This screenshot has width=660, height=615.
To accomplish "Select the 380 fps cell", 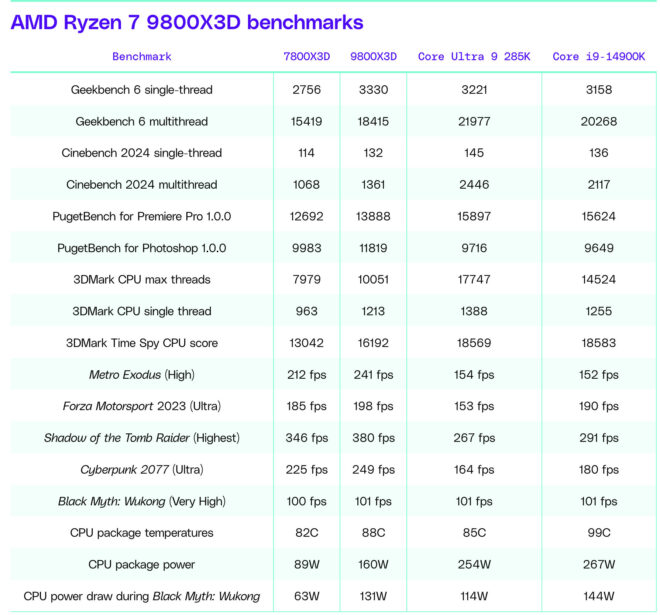I will pyautogui.click(x=373, y=438).
